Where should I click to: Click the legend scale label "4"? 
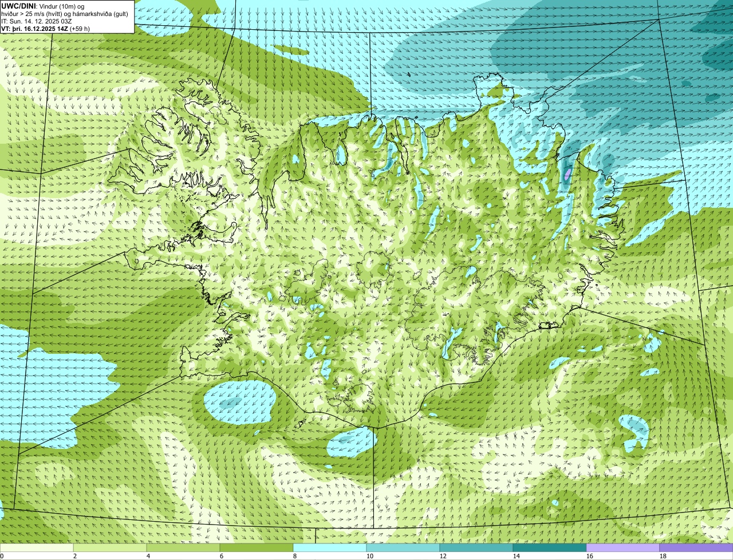(x=148, y=556)
